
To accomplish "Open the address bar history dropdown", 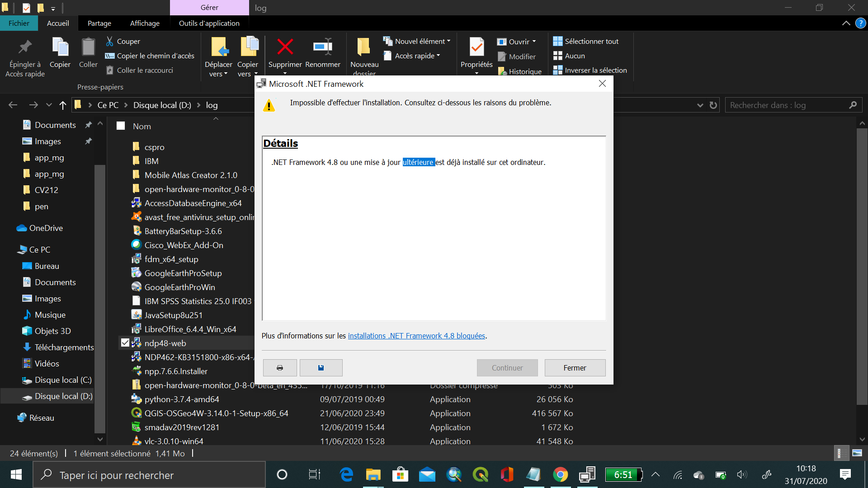I will tap(700, 105).
